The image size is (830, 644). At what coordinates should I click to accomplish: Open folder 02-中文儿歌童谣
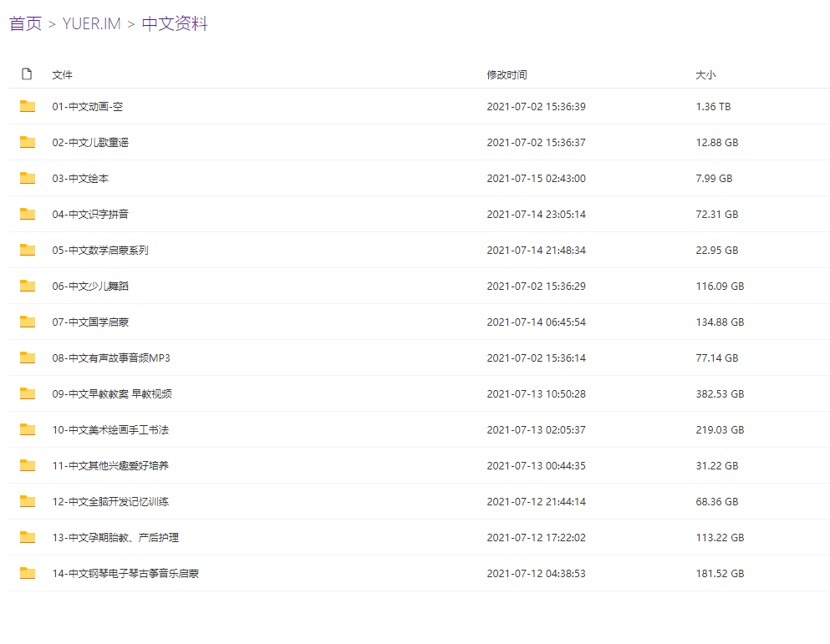pyautogui.click(x=90, y=142)
